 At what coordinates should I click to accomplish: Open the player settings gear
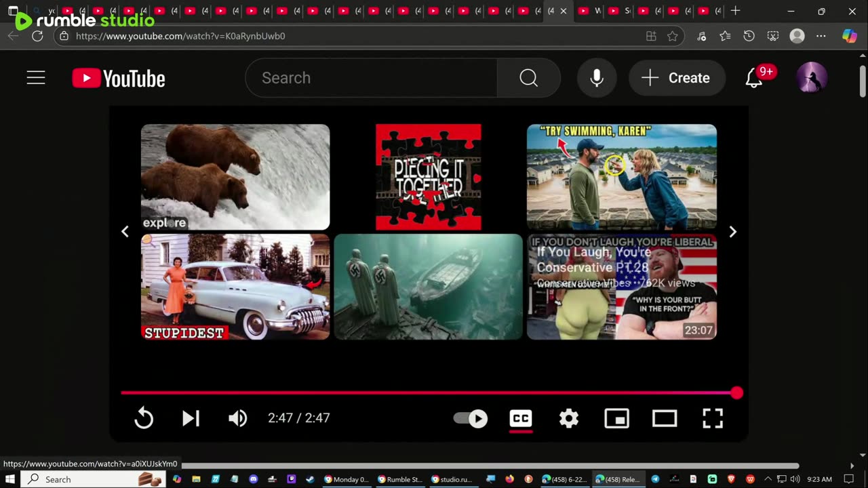pos(568,418)
